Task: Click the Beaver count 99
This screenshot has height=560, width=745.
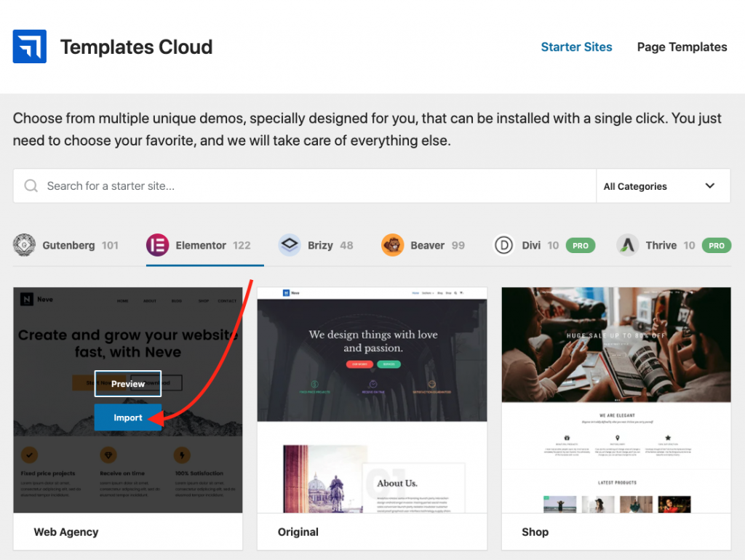Action: click(x=458, y=246)
